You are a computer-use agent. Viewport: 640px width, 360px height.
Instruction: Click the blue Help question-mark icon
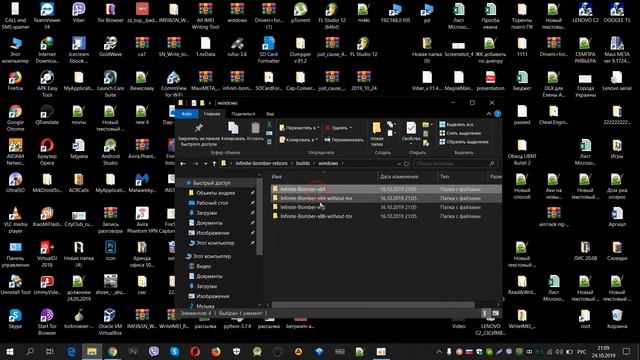pos(498,114)
